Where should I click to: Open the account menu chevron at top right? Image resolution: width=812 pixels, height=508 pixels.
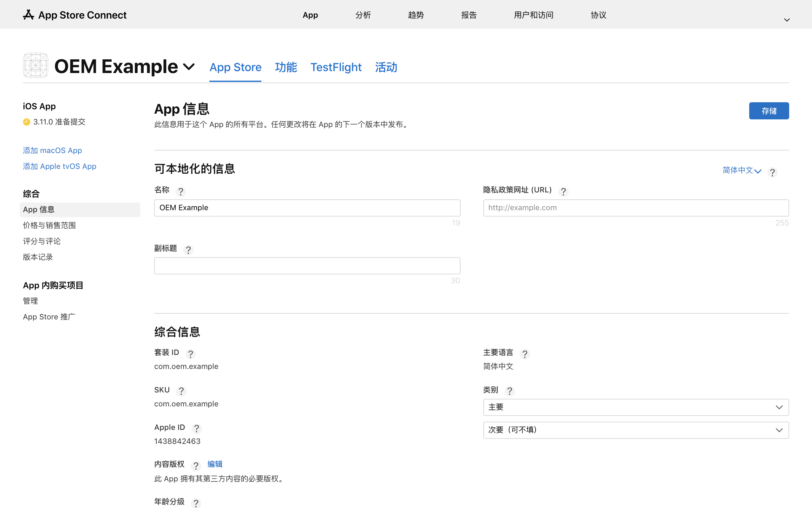pos(787,20)
